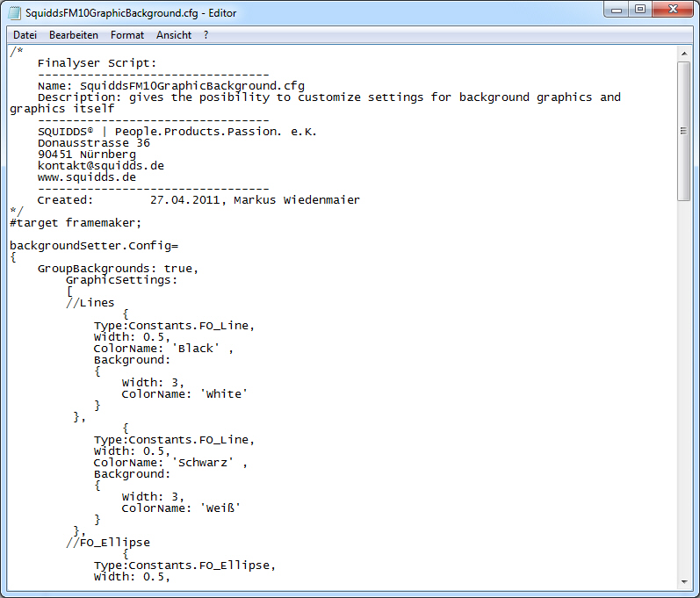Open the Format menu
The height and width of the screenshot is (598, 700).
point(127,35)
